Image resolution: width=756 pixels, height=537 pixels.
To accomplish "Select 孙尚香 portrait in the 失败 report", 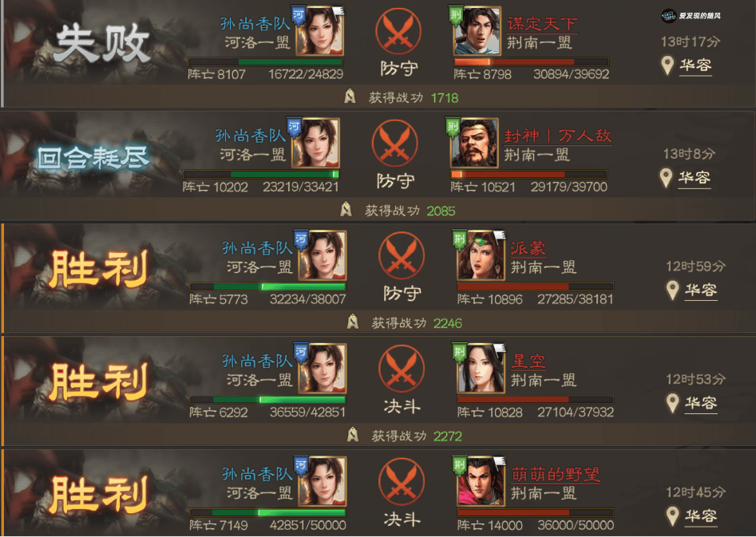I will click(x=319, y=31).
